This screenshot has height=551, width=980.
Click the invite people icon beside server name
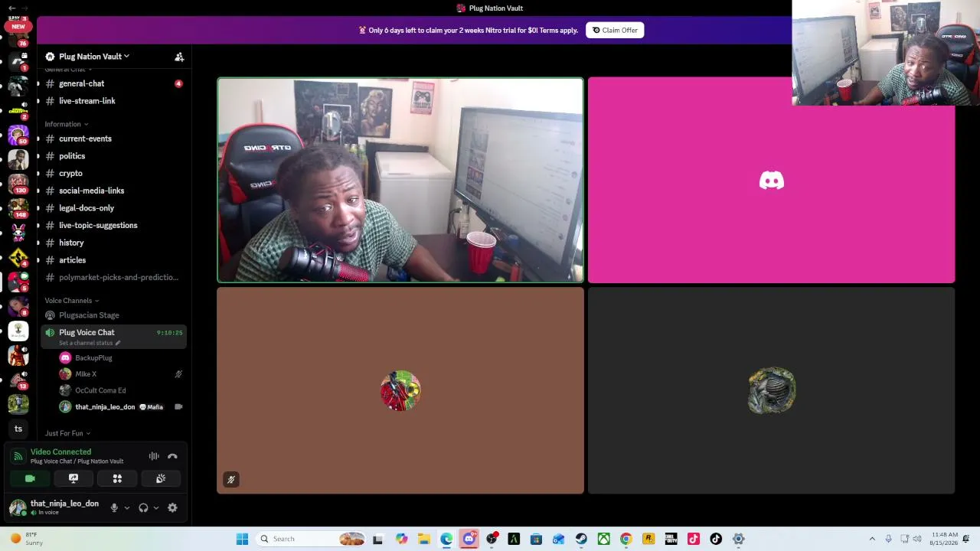click(179, 57)
